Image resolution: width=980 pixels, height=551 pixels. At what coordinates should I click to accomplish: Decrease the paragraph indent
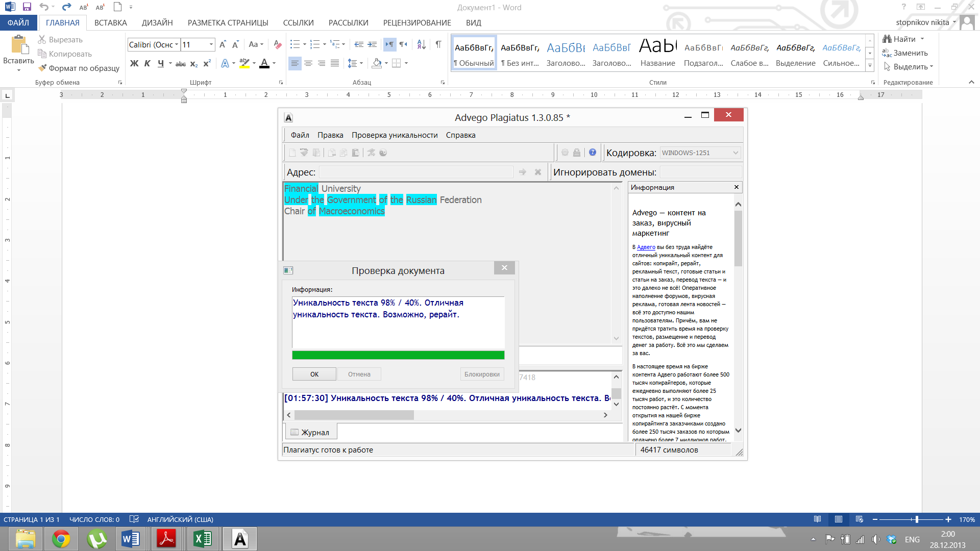pos(359,44)
